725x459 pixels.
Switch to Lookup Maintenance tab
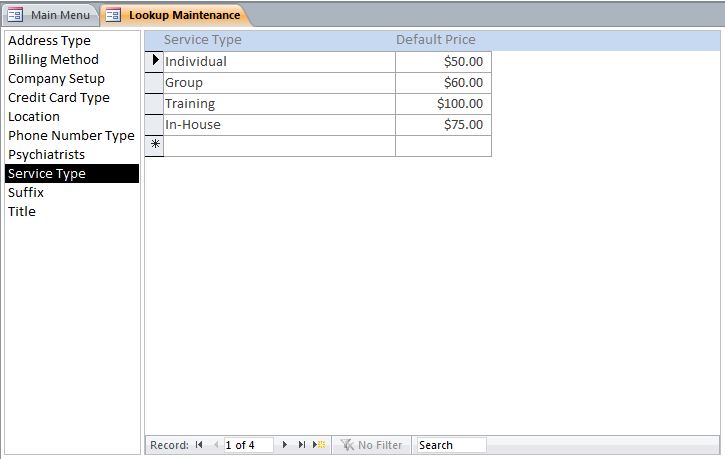(x=175, y=15)
